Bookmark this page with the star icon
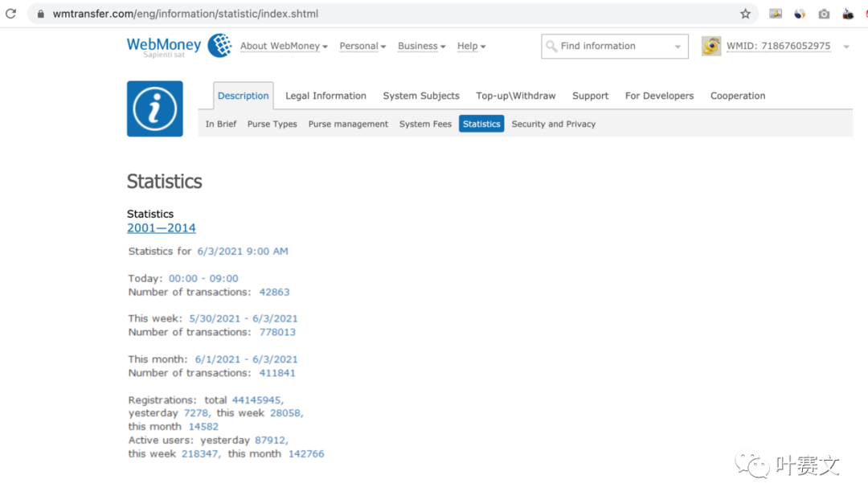Viewport: 868px width, 504px height. coord(745,14)
